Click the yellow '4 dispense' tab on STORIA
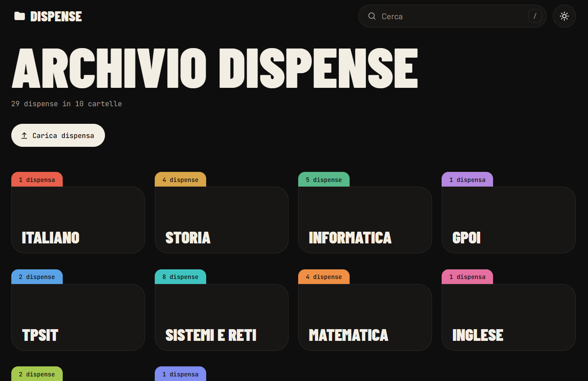The image size is (588, 381). (180, 179)
